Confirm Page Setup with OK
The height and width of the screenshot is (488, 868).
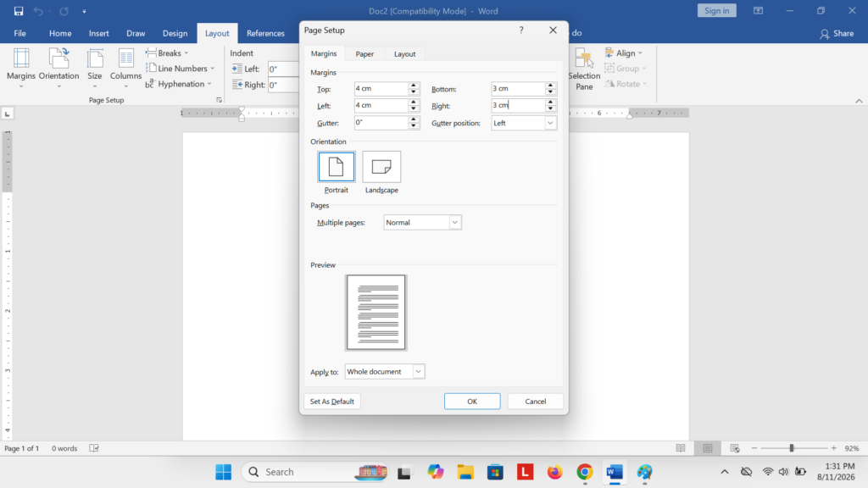[472, 401]
